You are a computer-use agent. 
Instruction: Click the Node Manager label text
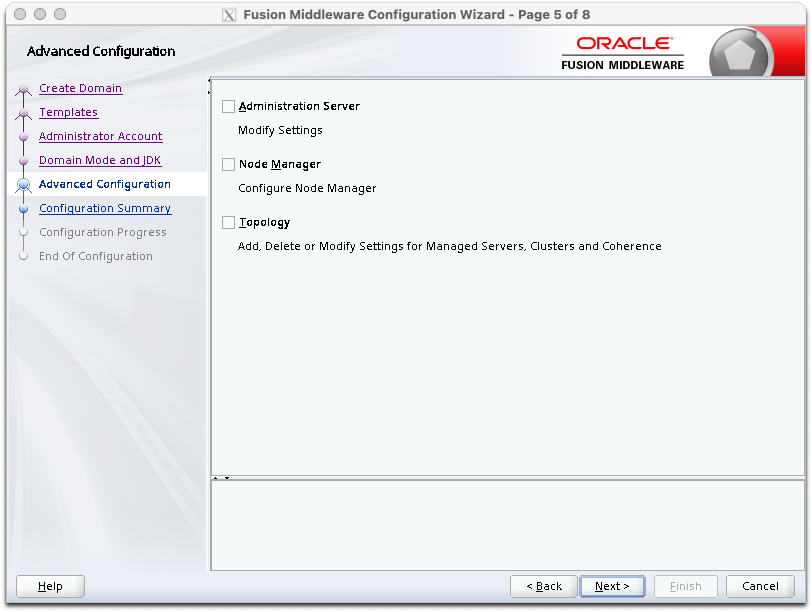280,164
